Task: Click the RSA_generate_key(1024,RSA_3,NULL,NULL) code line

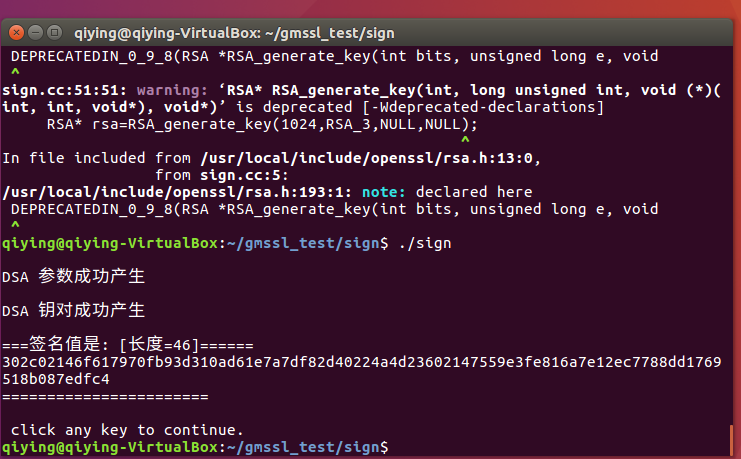Action: [x=262, y=124]
